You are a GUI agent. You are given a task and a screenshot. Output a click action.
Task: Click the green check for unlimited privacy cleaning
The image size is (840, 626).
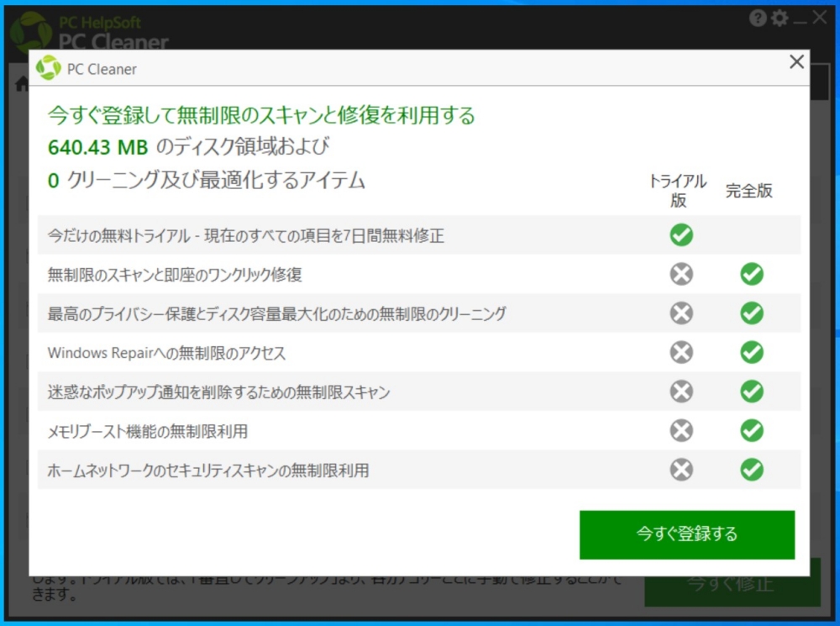click(751, 313)
